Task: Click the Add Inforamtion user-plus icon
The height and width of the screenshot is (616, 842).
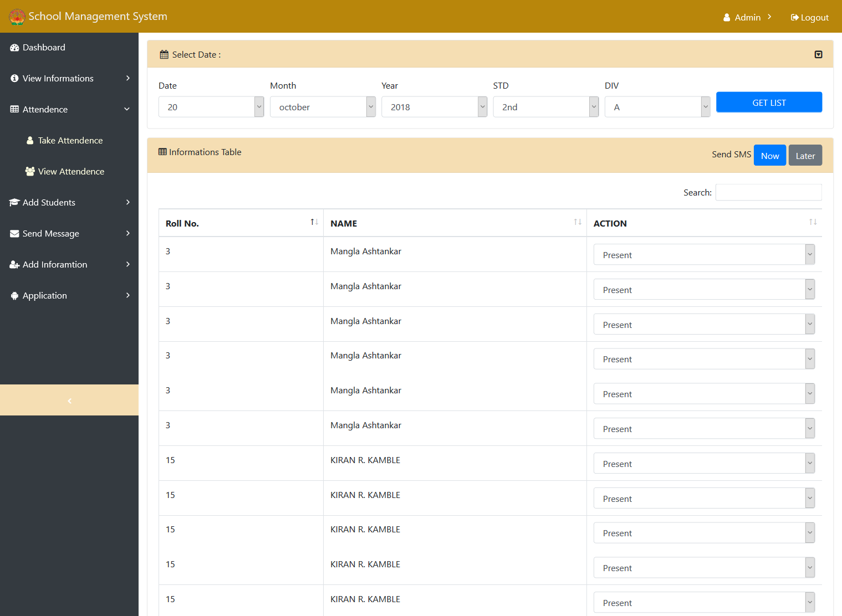Action: pos(14,265)
